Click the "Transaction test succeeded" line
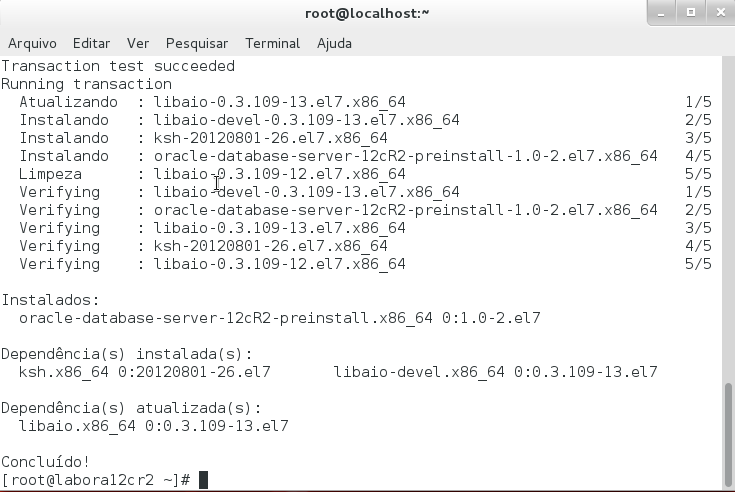 pos(118,66)
